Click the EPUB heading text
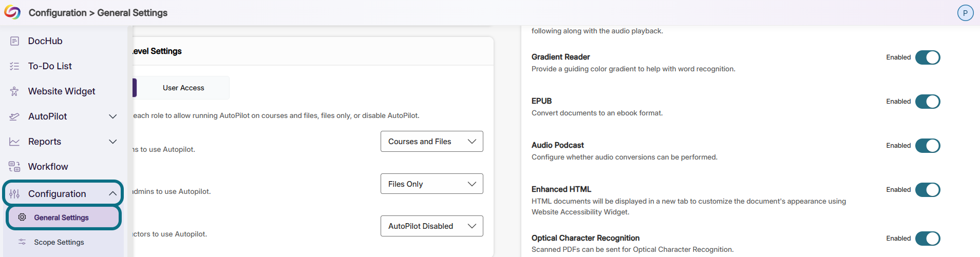This screenshot has width=980, height=257. tap(541, 101)
